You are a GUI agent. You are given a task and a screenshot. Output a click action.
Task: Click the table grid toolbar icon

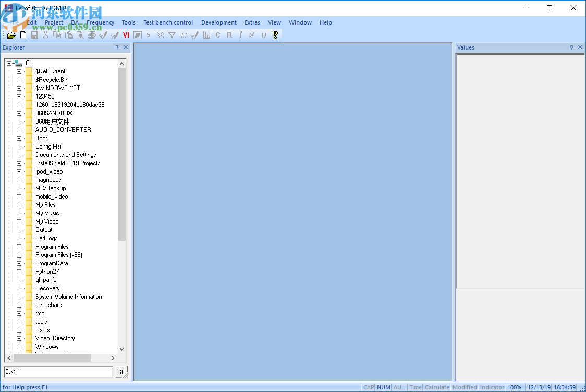pos(206,35)
